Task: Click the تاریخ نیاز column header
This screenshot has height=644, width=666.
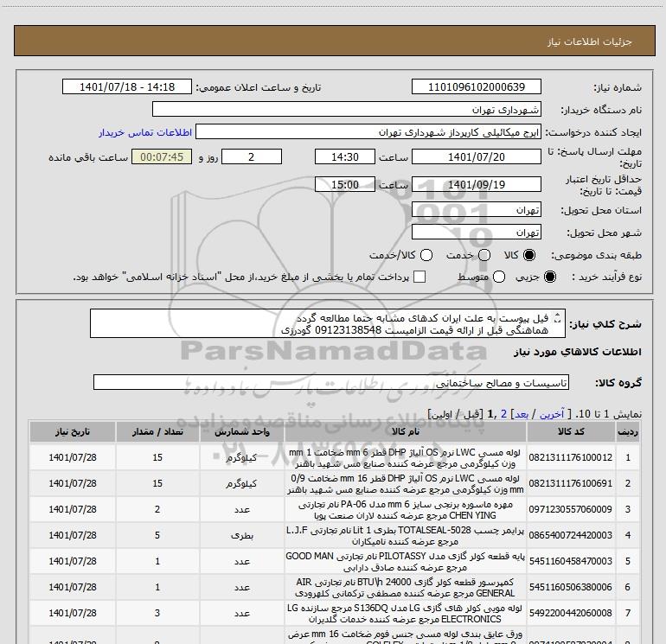Action: (73, 431)
